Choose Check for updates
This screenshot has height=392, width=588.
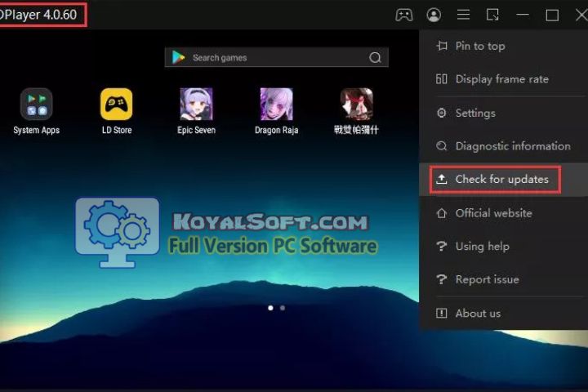(503, 180)
